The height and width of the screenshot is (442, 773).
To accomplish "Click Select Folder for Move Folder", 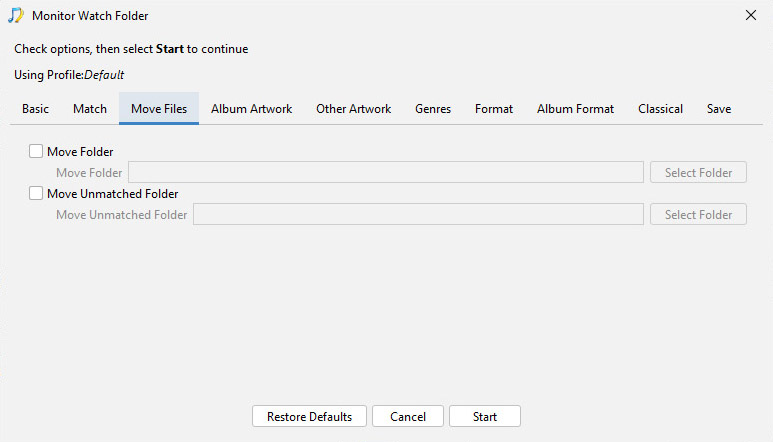I will tap(698, 172).
